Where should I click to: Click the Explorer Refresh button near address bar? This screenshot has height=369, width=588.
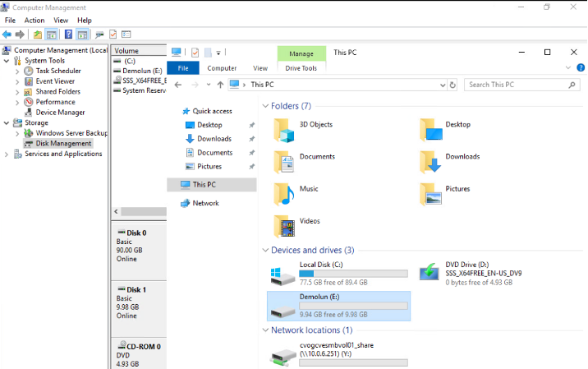click(x=452, y=85)
